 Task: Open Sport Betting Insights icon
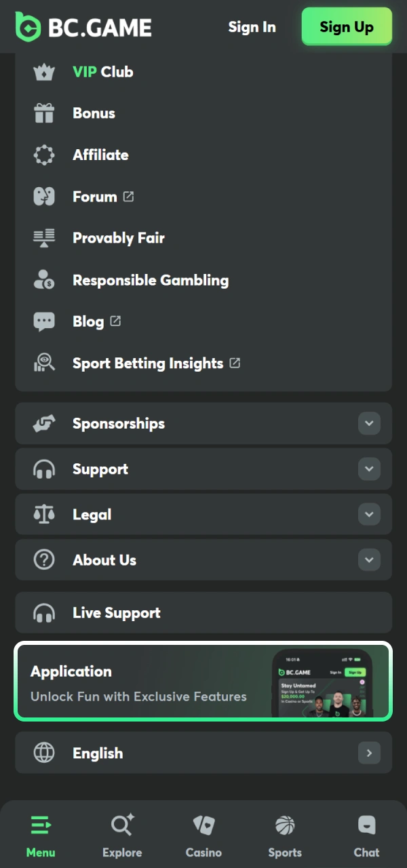[x=44, y=363]
